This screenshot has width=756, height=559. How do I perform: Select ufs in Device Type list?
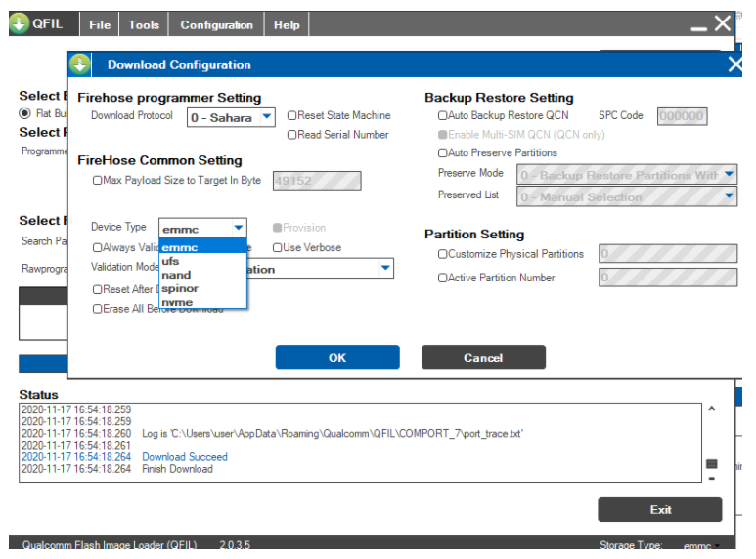click(203, 261)
